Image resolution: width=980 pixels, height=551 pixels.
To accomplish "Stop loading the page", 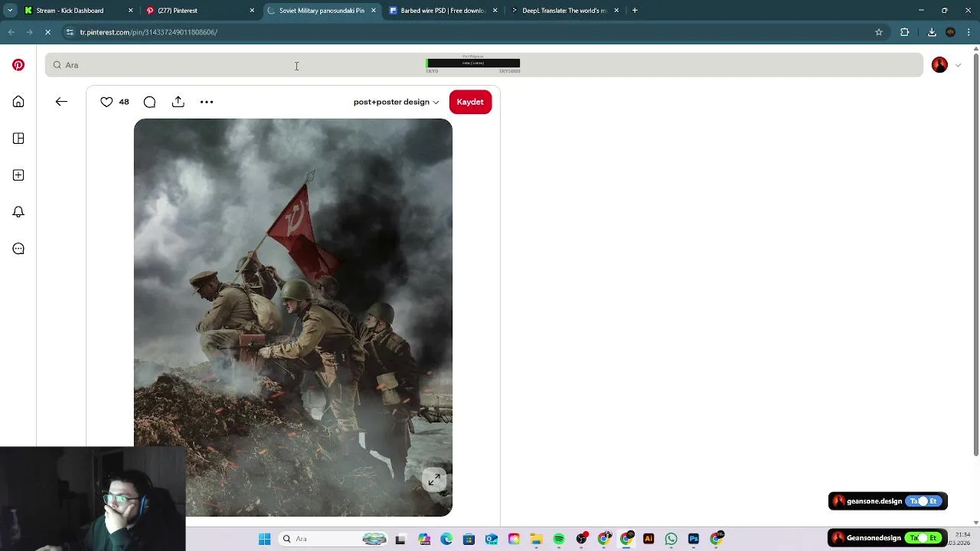I will [47, 32].
